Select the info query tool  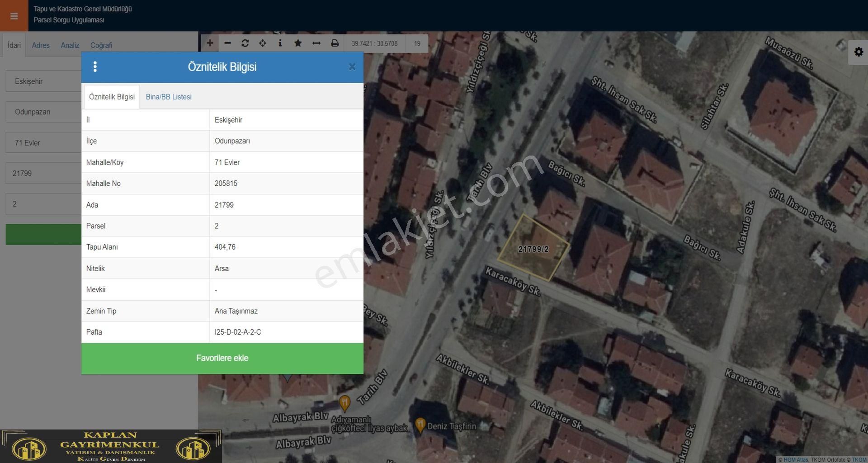280,43
